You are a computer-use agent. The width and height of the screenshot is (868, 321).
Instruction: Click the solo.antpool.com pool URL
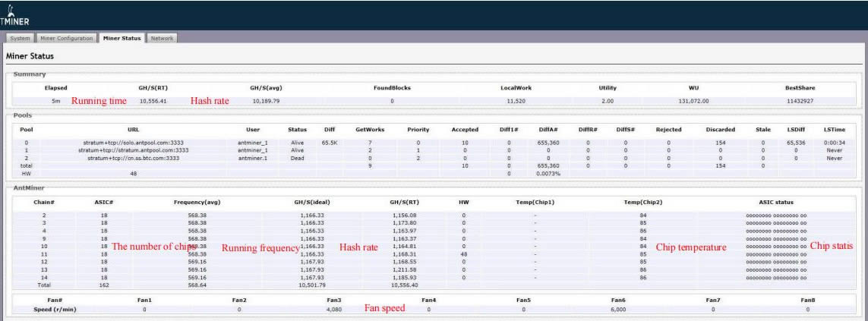pyautogui.click(x=132, y=142)
